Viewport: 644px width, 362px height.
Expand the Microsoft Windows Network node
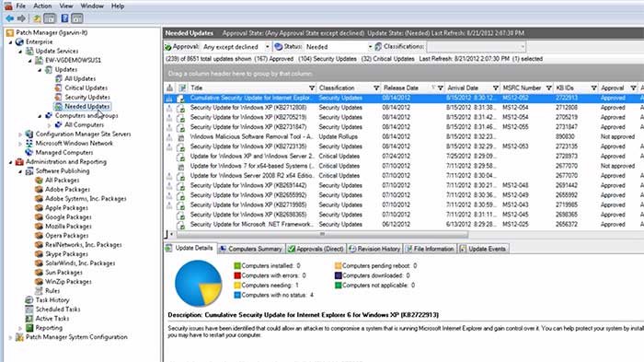pyautogui.click(x=20, y=144)
